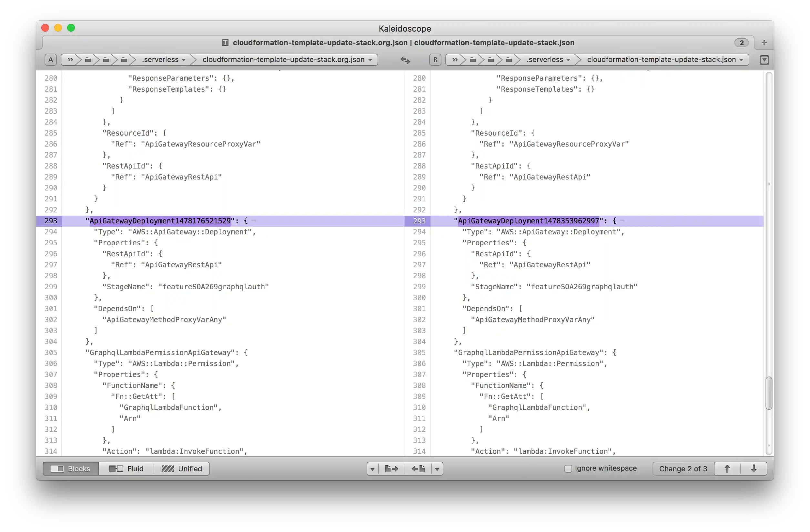The width and height of the screenshot is (810, 532).
Task: Expand the breadcrumb overflow chevrons in pane A
Action: pyautogui.click(x=70, y=60)
